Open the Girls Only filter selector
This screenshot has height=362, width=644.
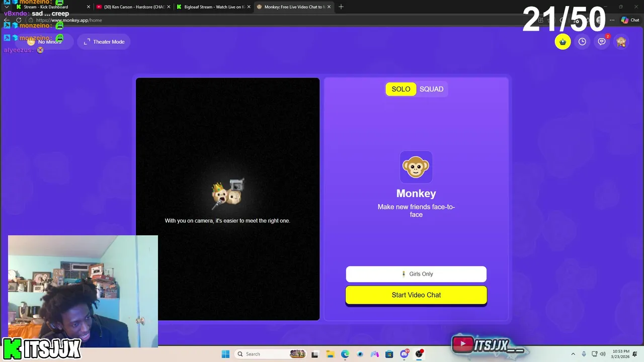pyautogui.click(x=416, y=274)
